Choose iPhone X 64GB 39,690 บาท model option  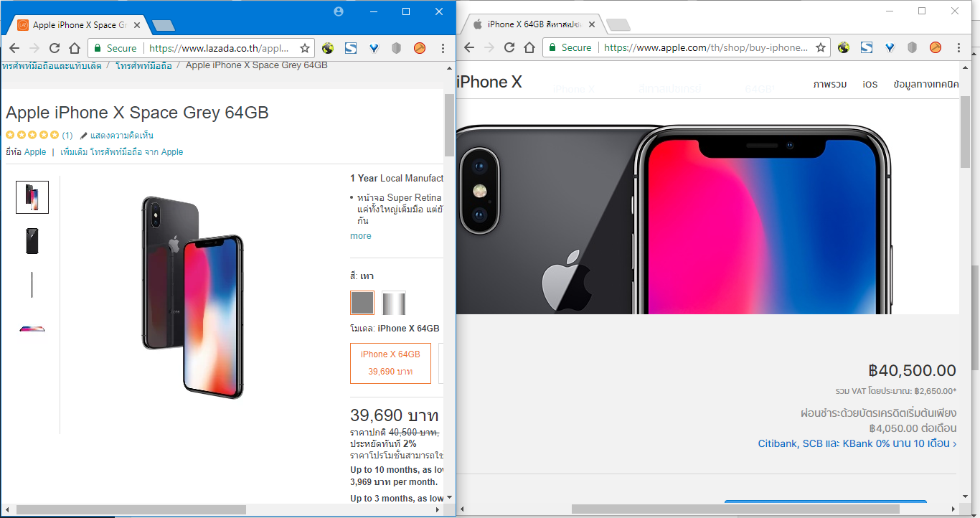click(390, 363)
